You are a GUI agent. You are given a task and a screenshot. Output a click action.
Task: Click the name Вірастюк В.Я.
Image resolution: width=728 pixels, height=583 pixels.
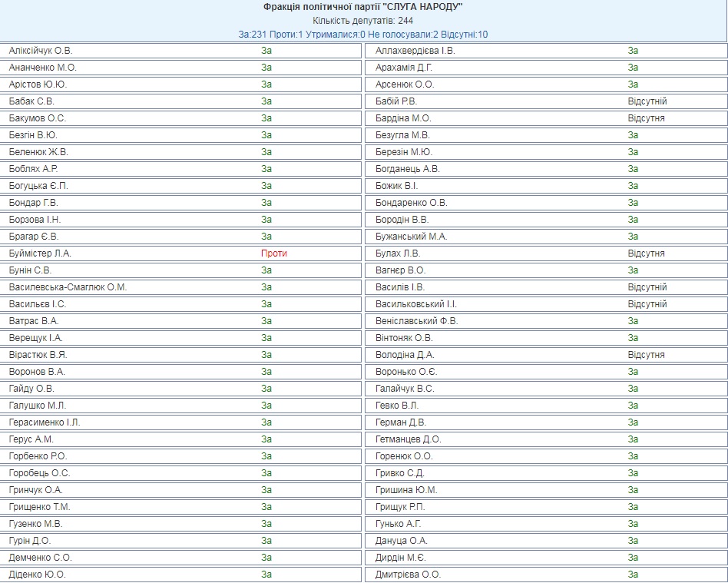click(x=38, y=355)
